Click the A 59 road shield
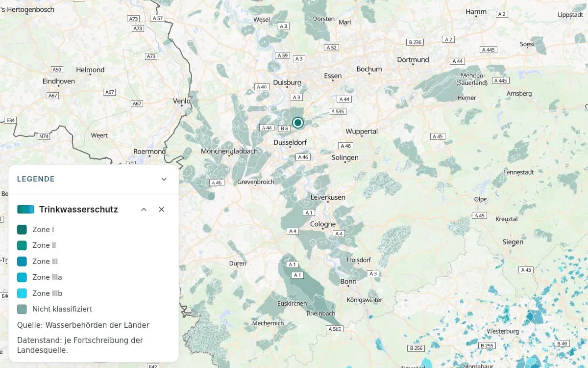This screenshot has width=588, height=368. pyautogui.click(x=283, y=55)
